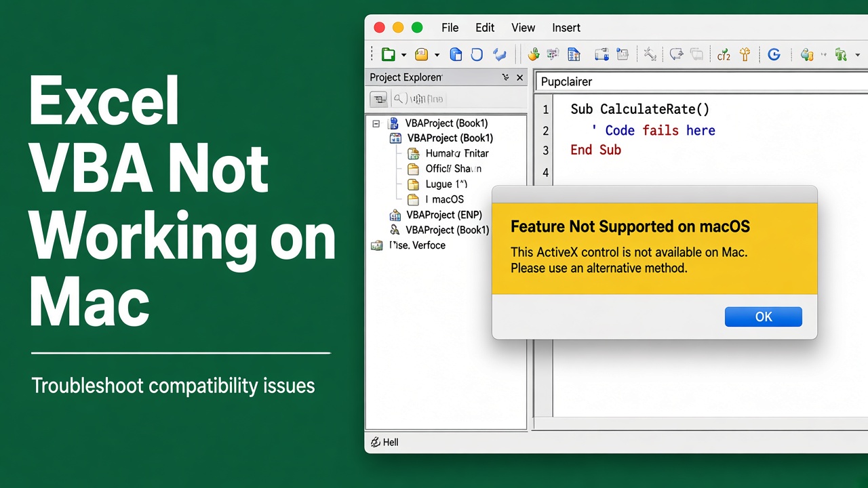868x488 pixels.
Task: Click the CT2 toolbar icon
Action: pyautogui.click(x=724, y=55)
